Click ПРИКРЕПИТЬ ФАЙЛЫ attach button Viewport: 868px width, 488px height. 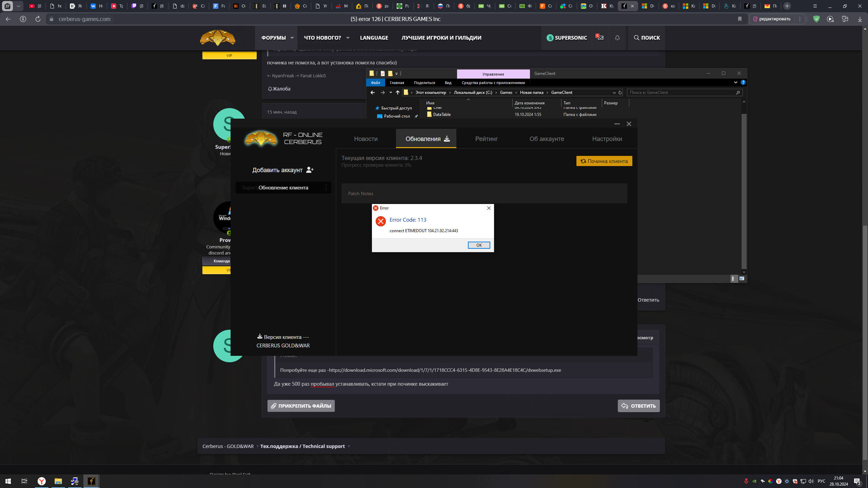(x=301, y=406)
